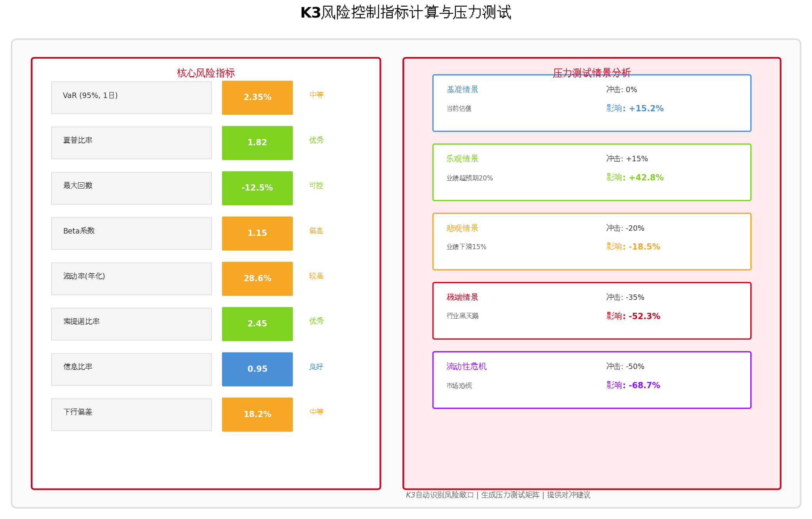Click the 冲击: -50% value
This screenshot has width=812, height=519.
tap(625, 366)
